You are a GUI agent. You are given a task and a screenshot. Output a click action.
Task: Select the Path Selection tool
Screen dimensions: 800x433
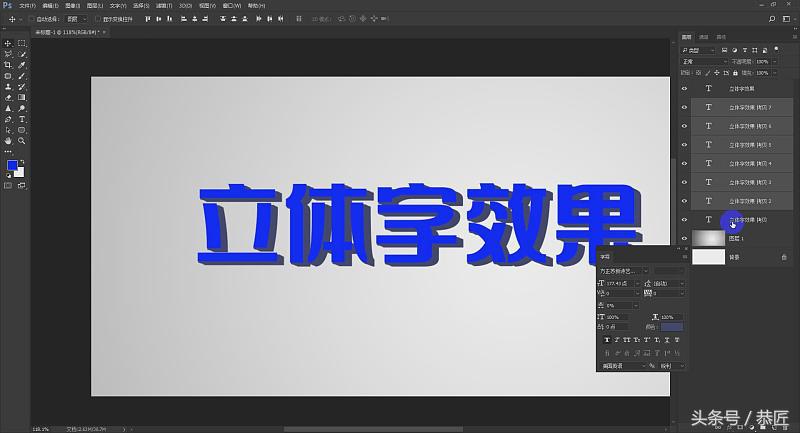pyautogui.click(x=8, y=130)
